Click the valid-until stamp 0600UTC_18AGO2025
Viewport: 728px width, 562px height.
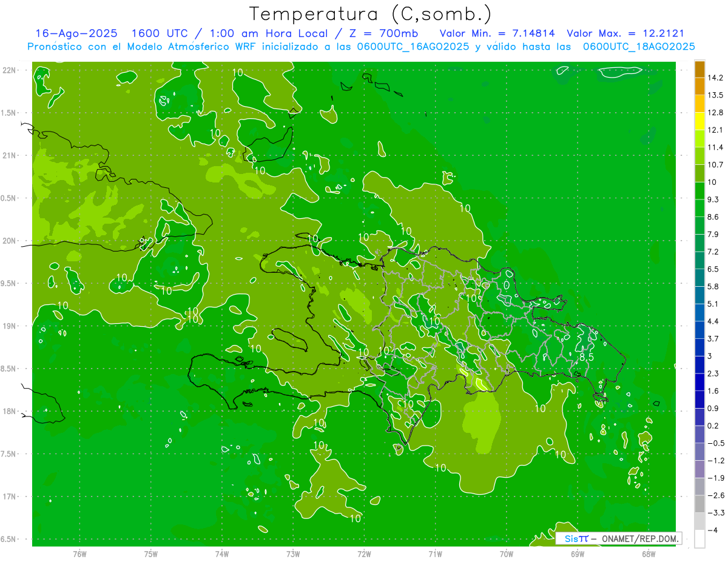pyautogui.click(x=639, y=47)
